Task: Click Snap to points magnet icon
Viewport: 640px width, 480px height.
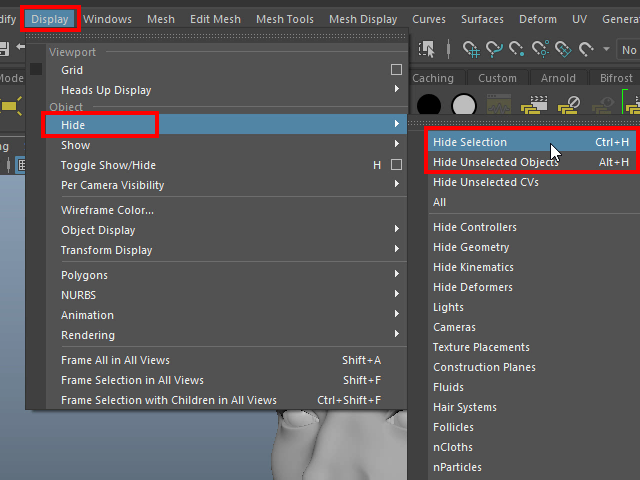Action: click(x=517, y=49)
